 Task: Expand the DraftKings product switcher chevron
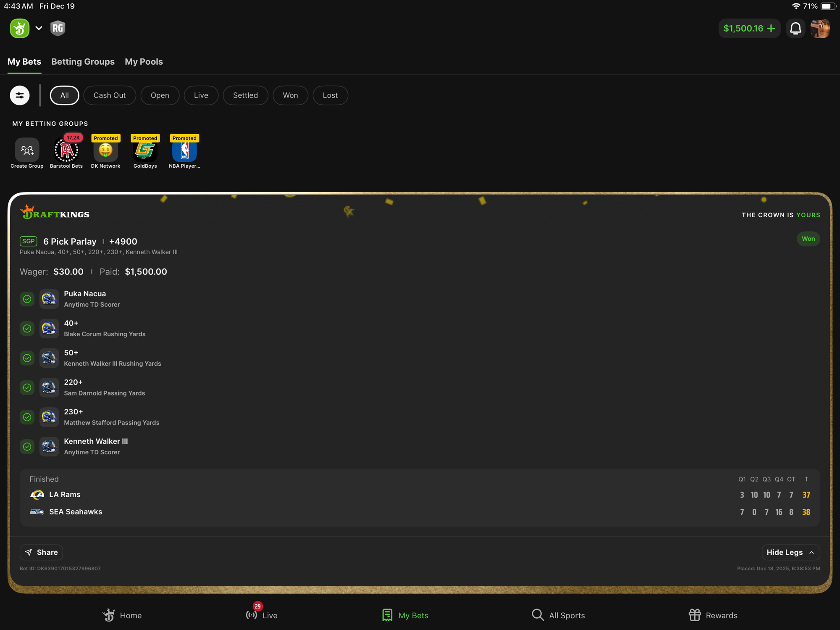(39, 28)
